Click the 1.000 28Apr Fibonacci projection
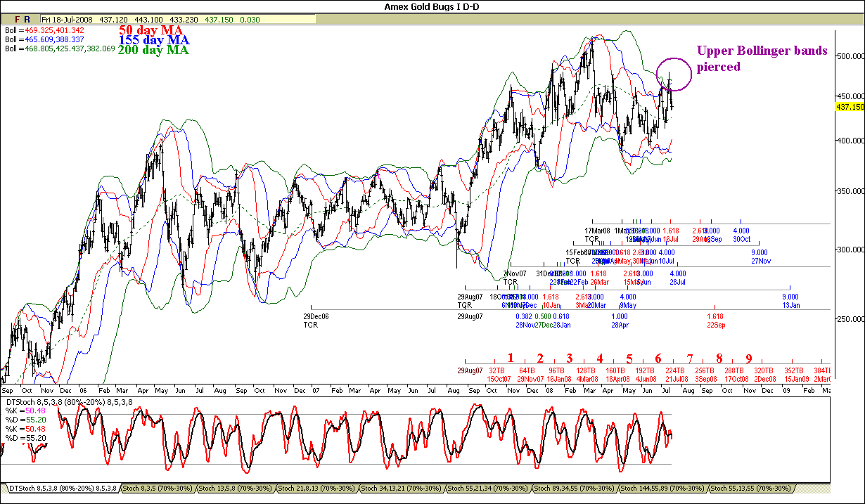The width and height of the screenshot is (865, 504). [x=620, y=321]
